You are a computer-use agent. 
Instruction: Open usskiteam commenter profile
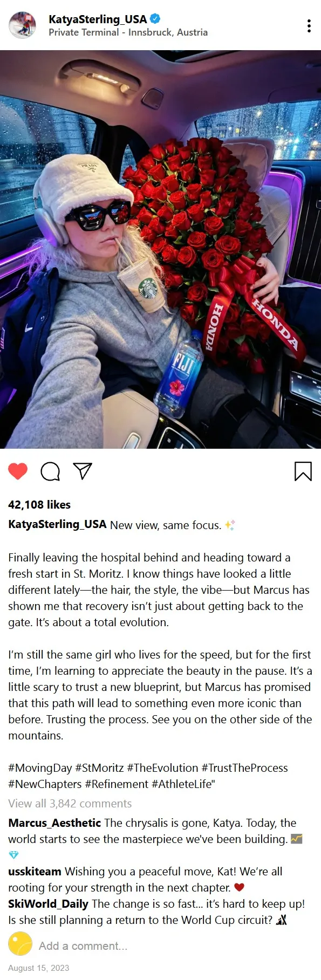[35, 872]
